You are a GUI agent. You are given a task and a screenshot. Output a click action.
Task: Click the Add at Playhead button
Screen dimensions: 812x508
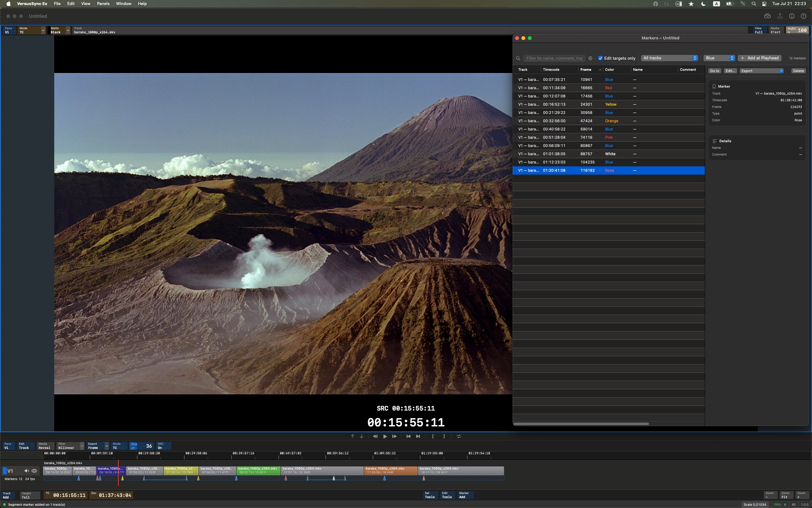tap(760, 58)
